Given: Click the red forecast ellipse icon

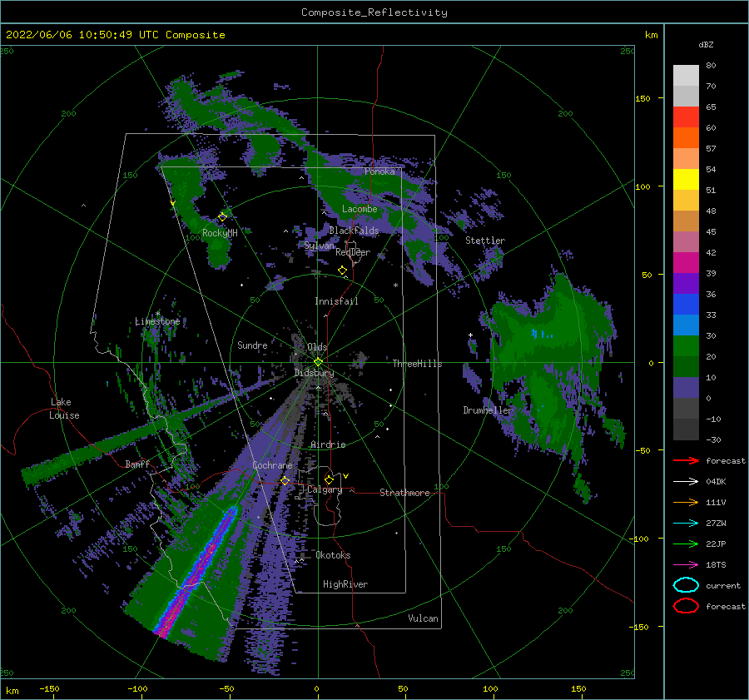Looking at the screenshot, I should pyautogui.click(x=686, y=606).
